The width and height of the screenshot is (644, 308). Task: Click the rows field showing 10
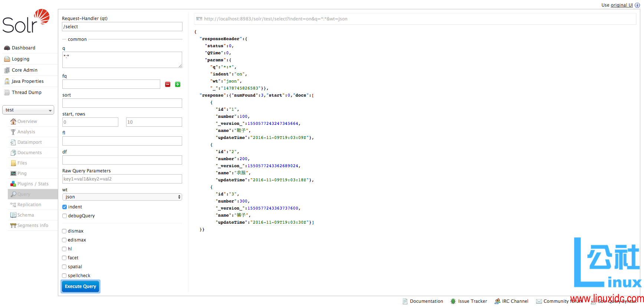pyautogui.click(x=154, y=122)
